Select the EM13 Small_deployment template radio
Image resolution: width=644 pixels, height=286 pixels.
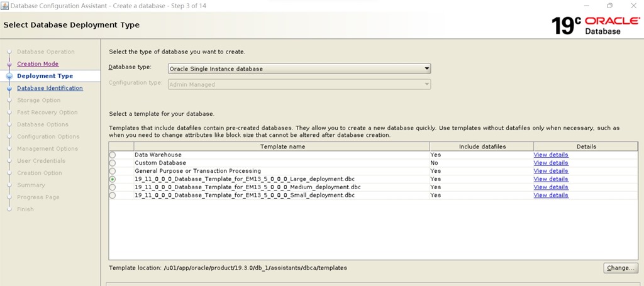[x=112, y=195]
